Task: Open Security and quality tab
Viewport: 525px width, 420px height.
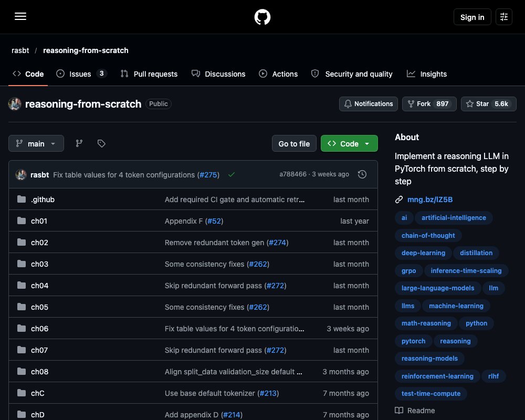Action: click(x=352, y=74)
